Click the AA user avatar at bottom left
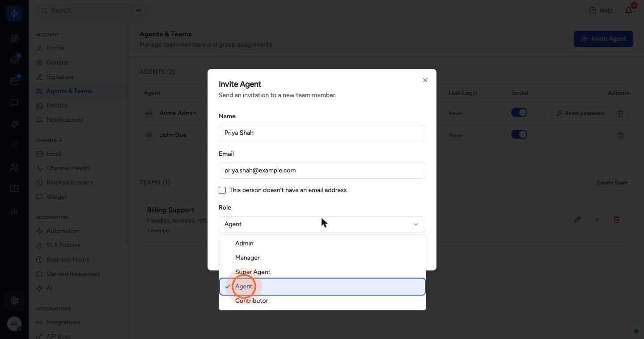Viewport: 644px width, 339px height. [14, 323]
